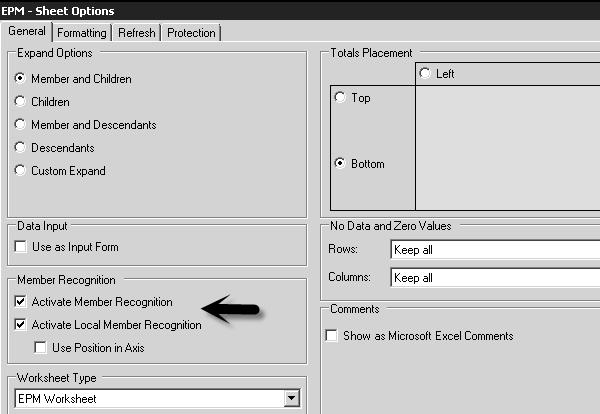
Task: Pick the Descendants expand option
Action: tap(21, 148)
